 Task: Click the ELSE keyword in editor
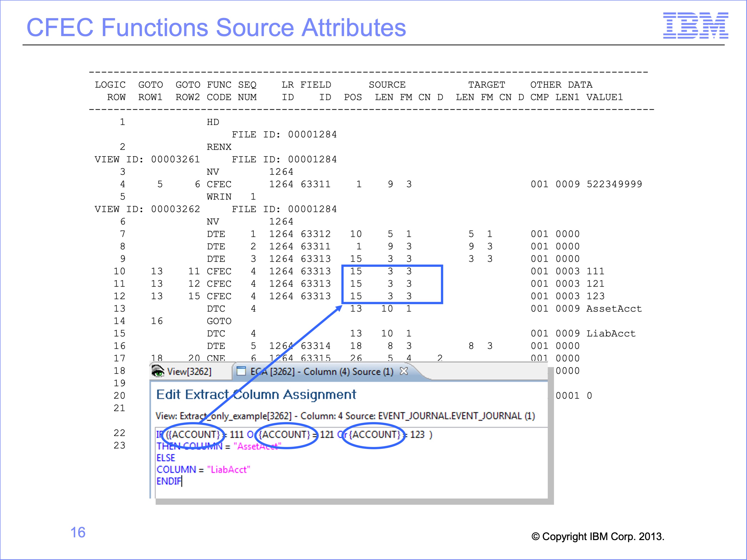(165, 458)
